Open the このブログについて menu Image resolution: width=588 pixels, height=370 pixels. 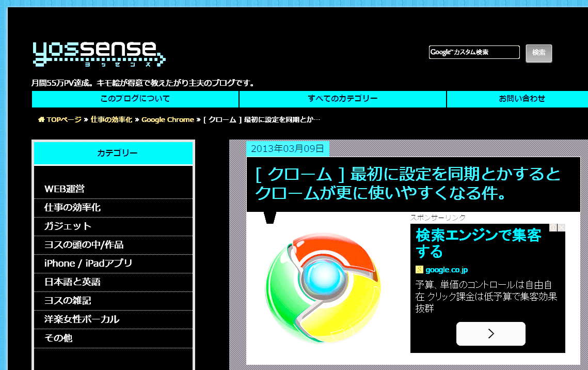[135, 99]
